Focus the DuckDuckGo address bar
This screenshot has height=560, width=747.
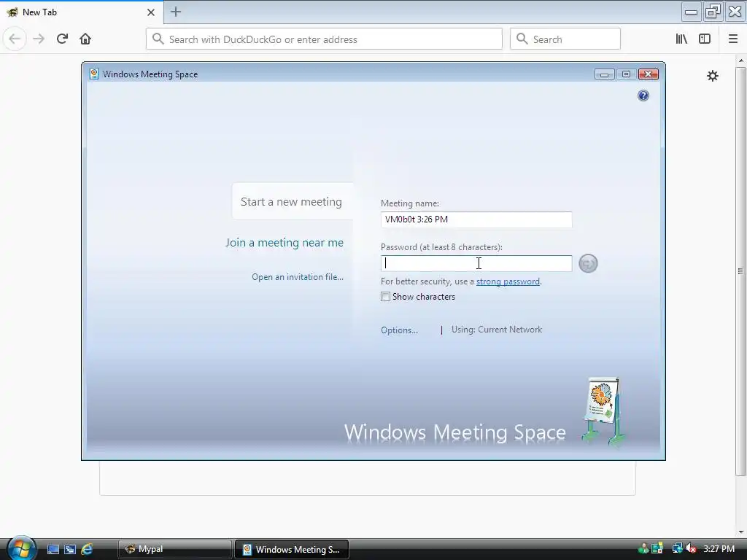[x=324, y=39]
